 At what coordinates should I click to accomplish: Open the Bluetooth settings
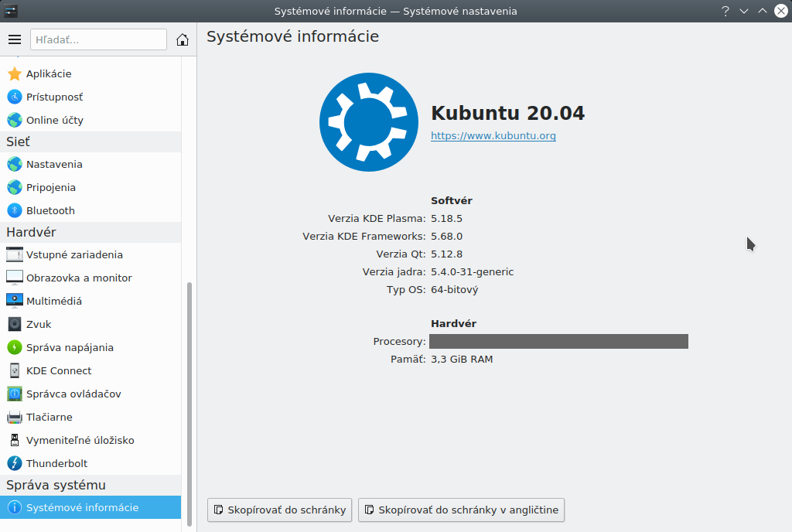(90, 210)
